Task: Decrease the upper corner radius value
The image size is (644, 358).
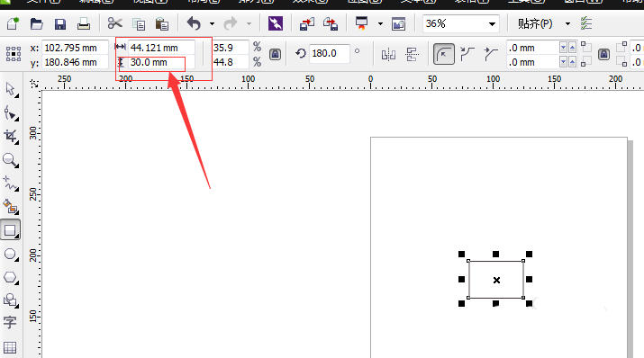Action: (564, 48)
